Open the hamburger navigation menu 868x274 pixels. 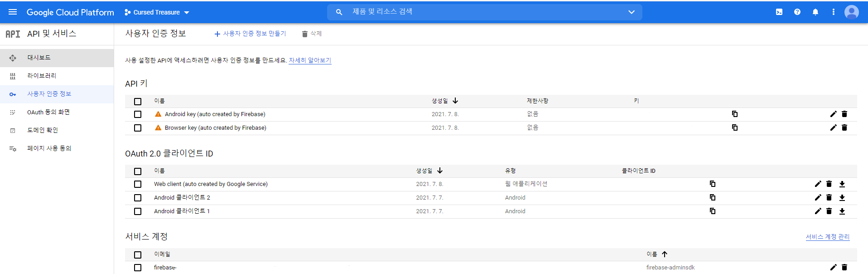point(13,12)
